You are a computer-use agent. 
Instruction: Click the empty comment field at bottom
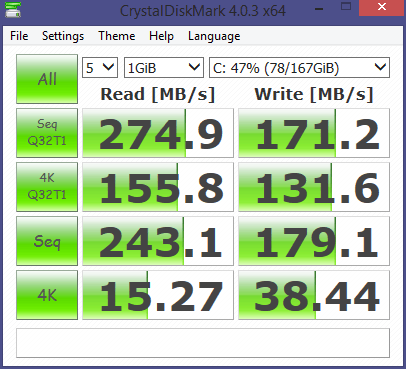click(203, 343)
